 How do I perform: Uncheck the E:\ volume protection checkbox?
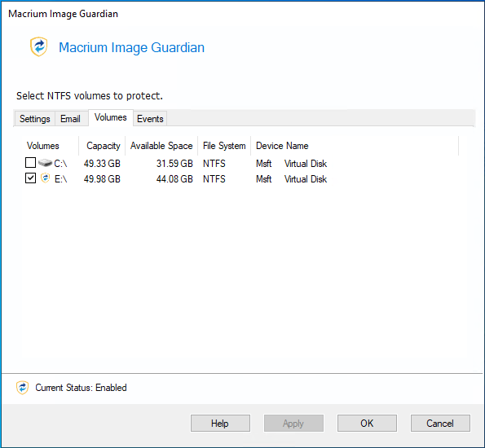pos(30,178)
